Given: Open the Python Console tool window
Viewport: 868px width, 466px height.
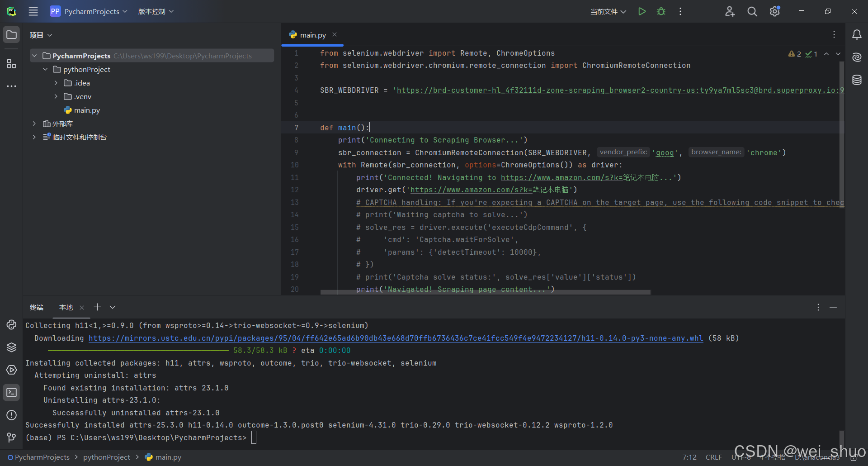Looking at the screenshot, I should pyautogui.click(x=11, y=324).
